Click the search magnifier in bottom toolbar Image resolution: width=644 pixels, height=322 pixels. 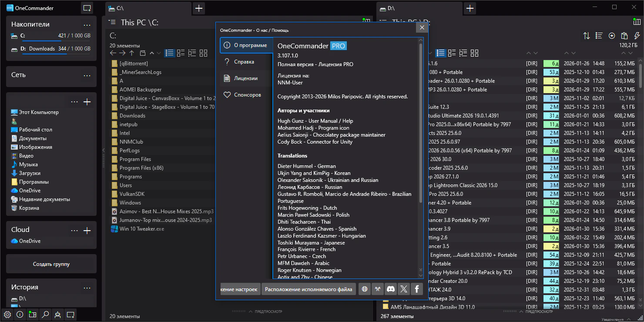coord(45,315)
